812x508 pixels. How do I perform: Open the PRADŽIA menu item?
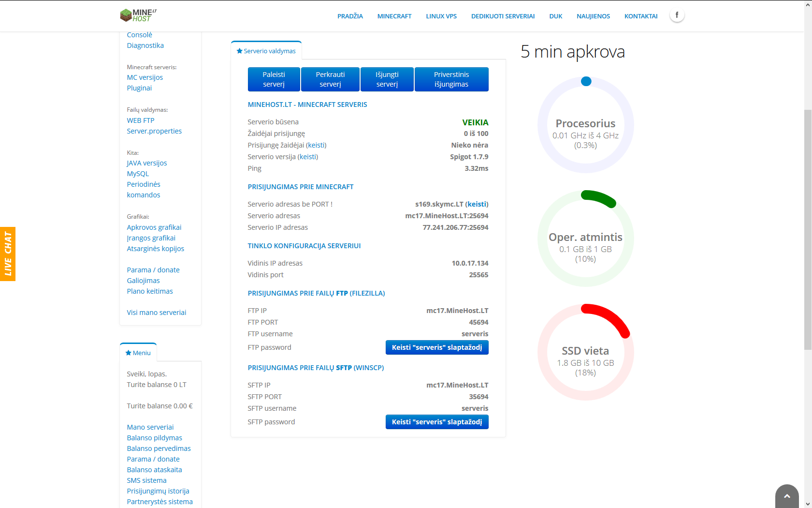[350, 16]
